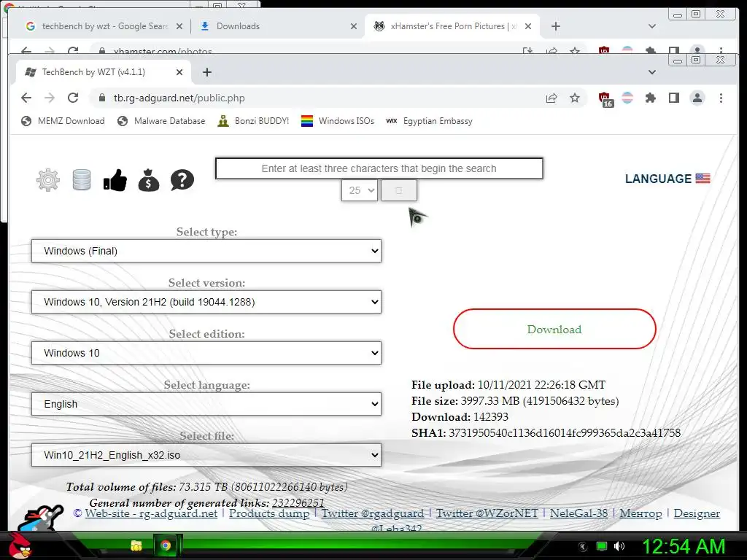Click the Download button
This screenshot has height=560, width=747.
click(554, 329)
